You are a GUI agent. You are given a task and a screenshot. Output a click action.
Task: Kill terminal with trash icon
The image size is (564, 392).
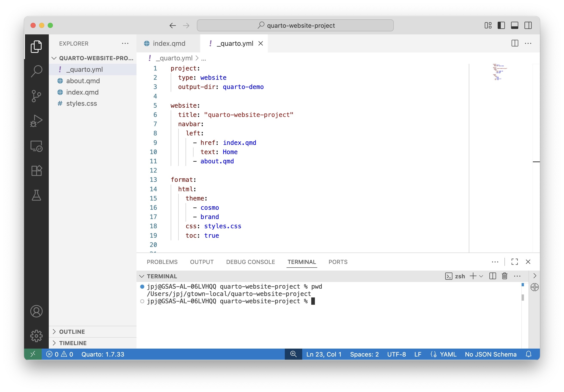[x=504, y=276]
